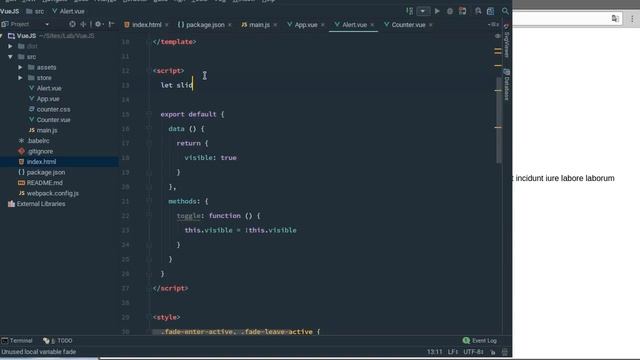Close the package.json tab
640x360 pixels.
pyautogui.click(x=229, y=25)
